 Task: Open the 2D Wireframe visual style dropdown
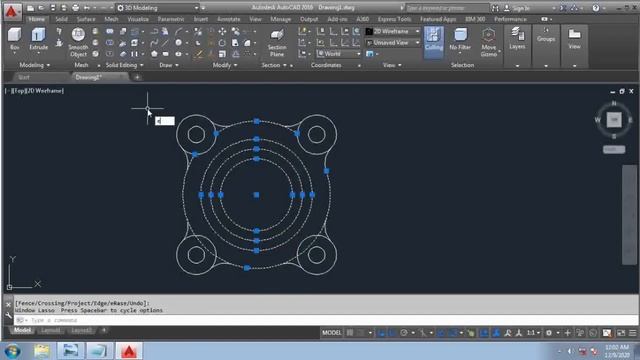pos(393,31)
